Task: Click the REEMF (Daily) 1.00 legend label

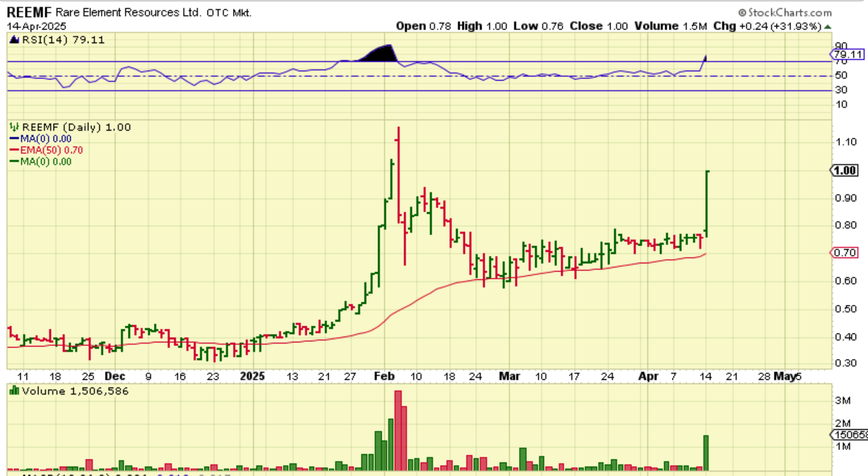Action: click(x=77, y=127)
